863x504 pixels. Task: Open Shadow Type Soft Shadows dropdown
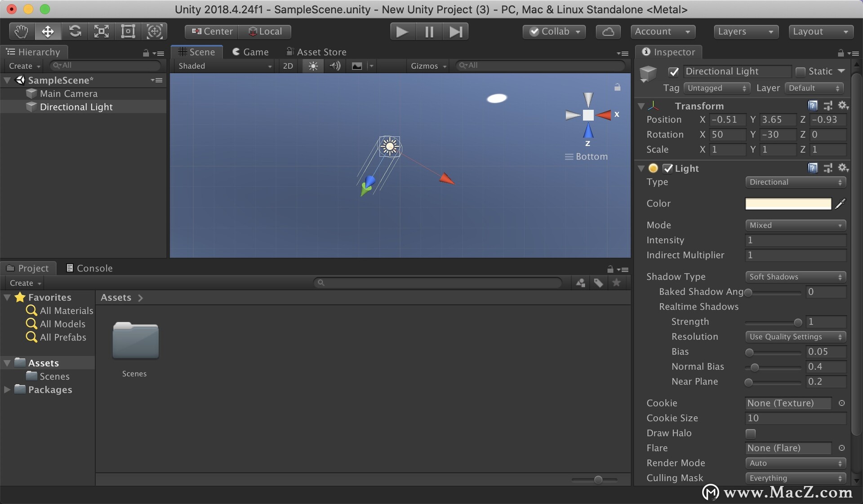click(796, 277)
